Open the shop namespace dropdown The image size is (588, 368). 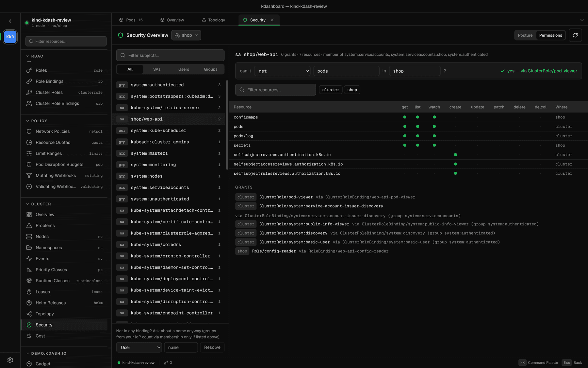coord(186,35)
